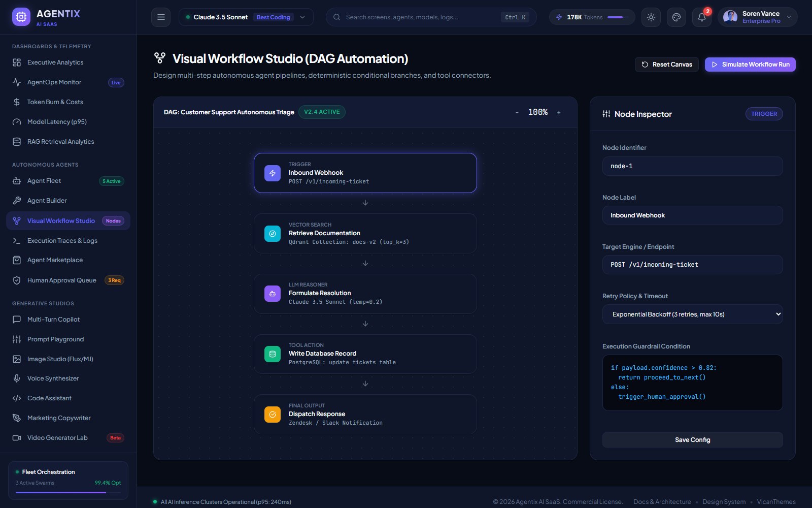The height and width of the screenshot is (508, 812).
Task: Select the Retrieve Documentation vector search icon
Action: pos(273,234)
